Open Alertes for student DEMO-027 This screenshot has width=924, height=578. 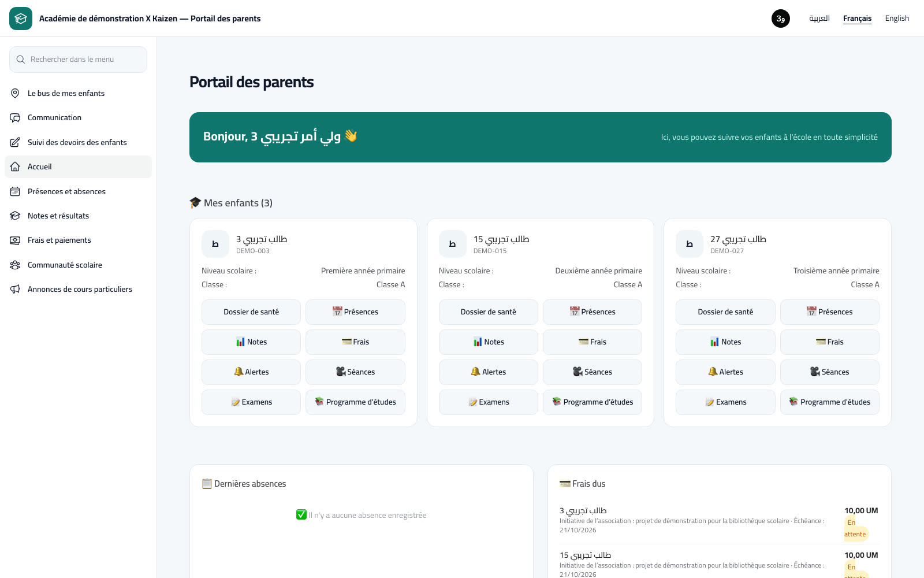(725, 372)
